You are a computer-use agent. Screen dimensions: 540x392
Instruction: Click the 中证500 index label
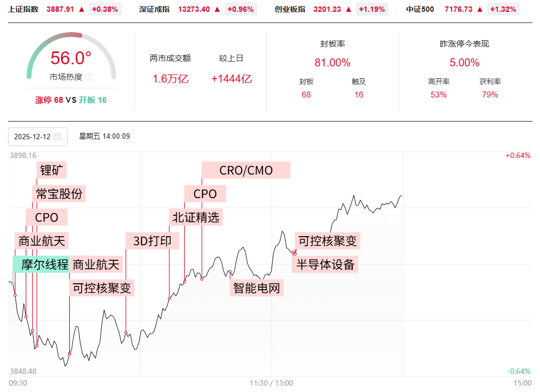[x=420, y=9]
